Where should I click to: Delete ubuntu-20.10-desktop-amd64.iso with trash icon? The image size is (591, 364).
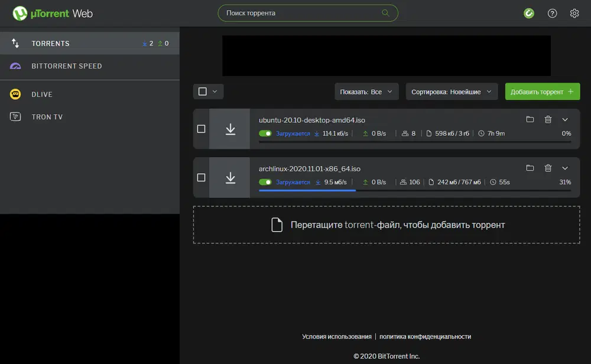(548, 119)
